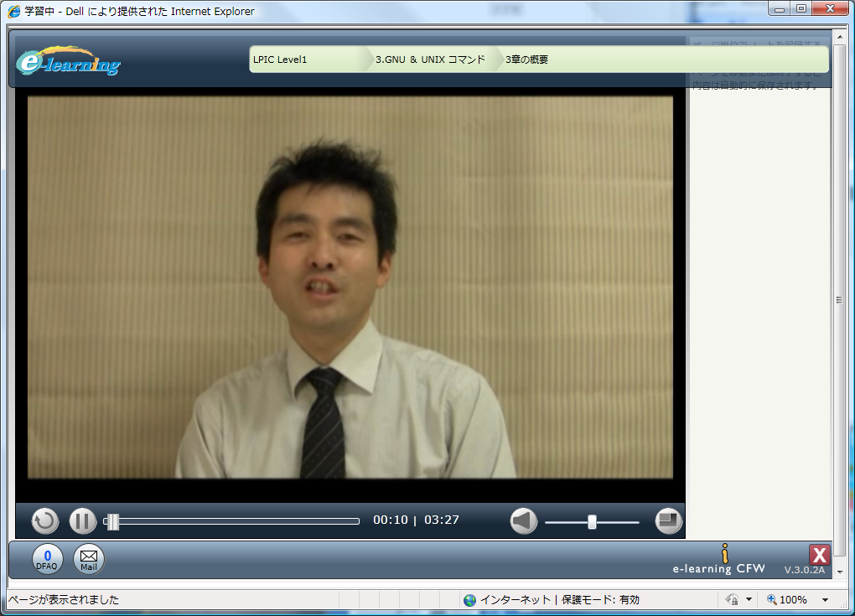Click the volume slider knob
The width and height of the screenshot is (855, 616).
[592, 521]
